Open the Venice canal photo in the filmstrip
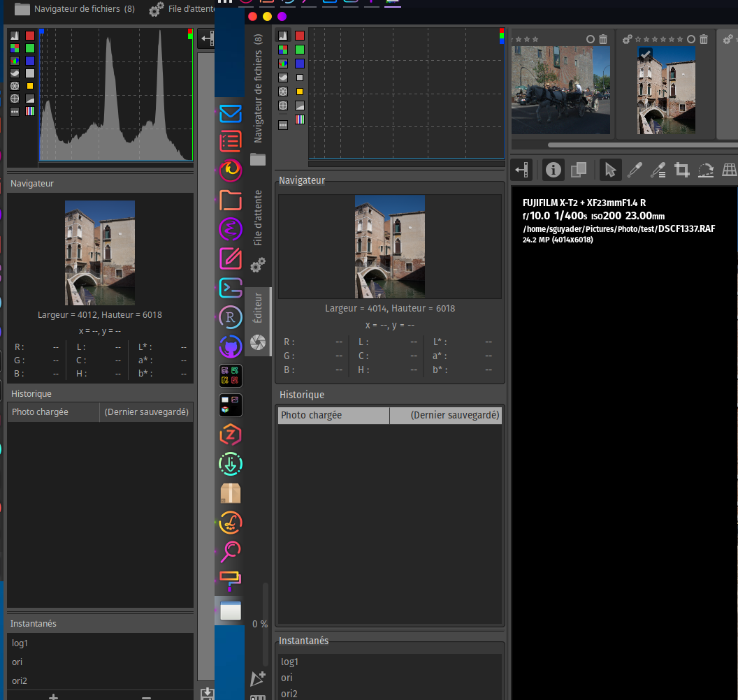Screen dimensions: 738x700 click(666, 90)
